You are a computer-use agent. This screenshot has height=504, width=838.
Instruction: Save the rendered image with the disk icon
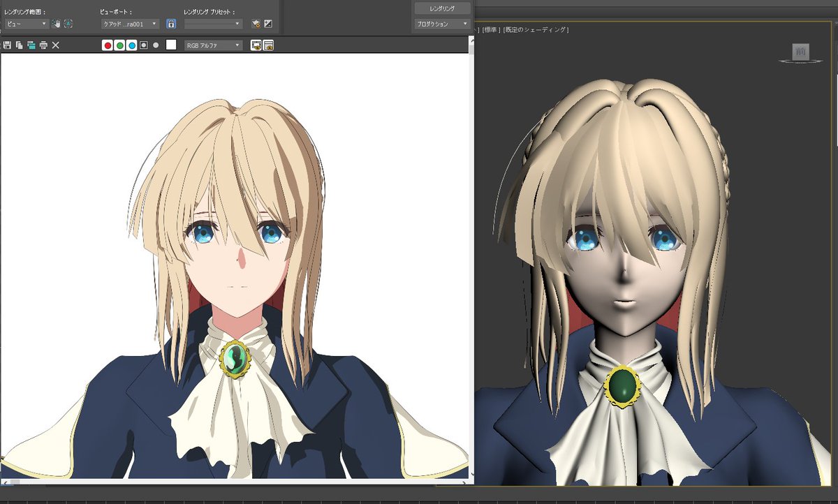pos(7,45)
